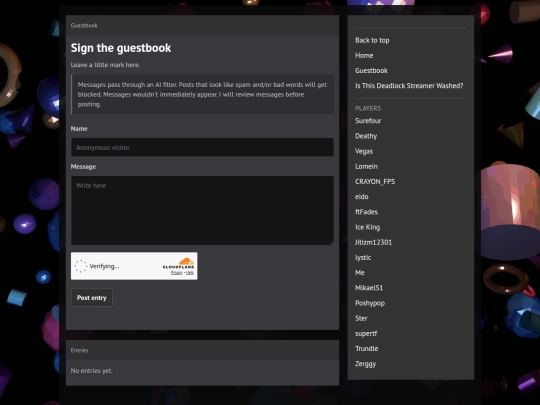Click the PLAYERS section label

tap(368, 108)
